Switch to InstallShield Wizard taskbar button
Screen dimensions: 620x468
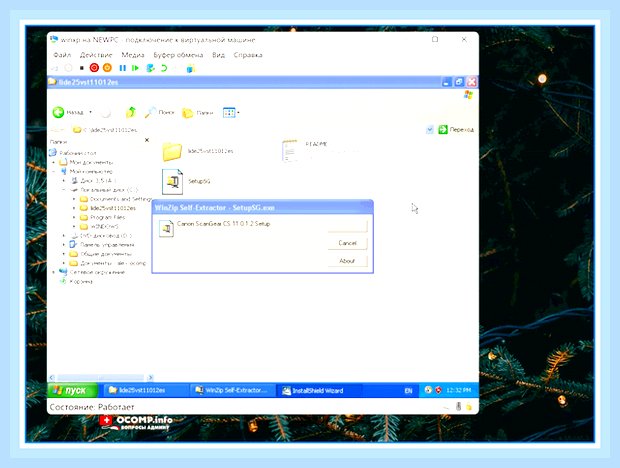(x=319, y=391)
